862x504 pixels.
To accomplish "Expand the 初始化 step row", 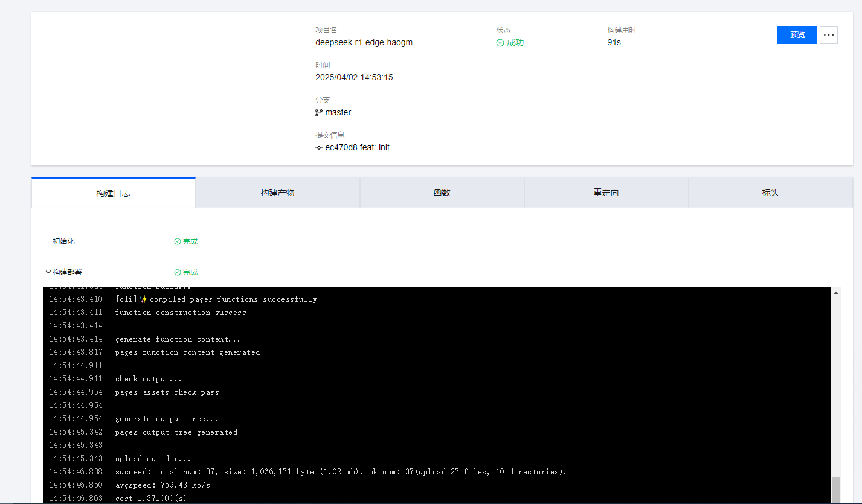I will pyautogui.click(x=442, y=241).
